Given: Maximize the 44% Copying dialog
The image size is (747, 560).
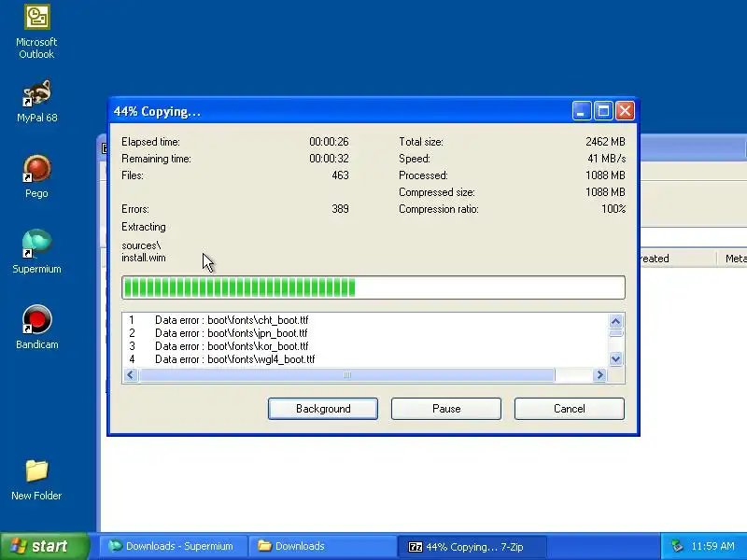Looking at the screenshot, I should click(603, 111).
